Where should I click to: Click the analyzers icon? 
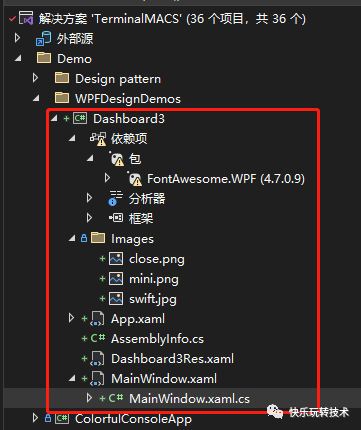(115, 198)
